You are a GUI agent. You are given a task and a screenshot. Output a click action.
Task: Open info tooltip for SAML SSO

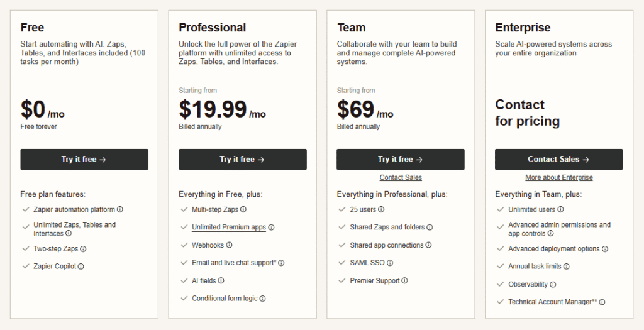tap(390, 263)
